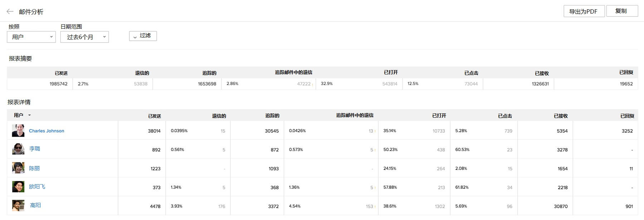The image size is (644, 220).
Task: Click the 已打开 header in 报表详情 table
Action: pos(439,116)
